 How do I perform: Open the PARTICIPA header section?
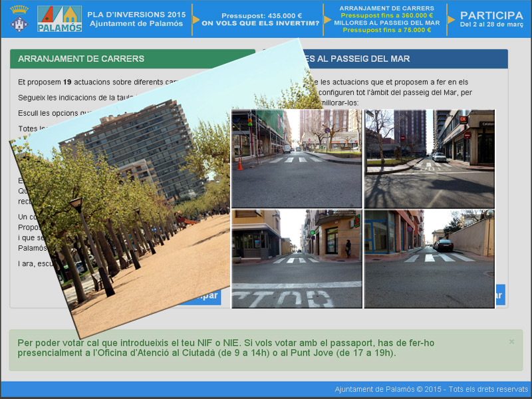tap(491, 15)
